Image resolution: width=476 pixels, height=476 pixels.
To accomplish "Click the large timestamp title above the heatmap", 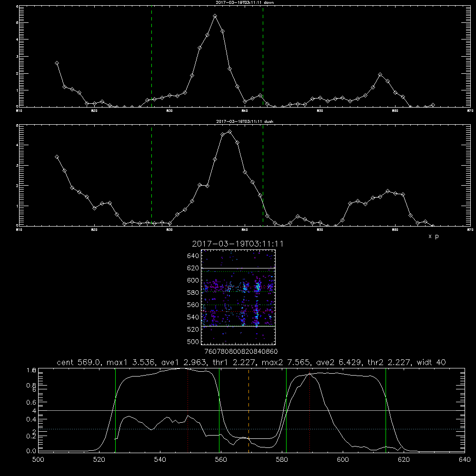I will pyautogui.click(x=238, y=244).
